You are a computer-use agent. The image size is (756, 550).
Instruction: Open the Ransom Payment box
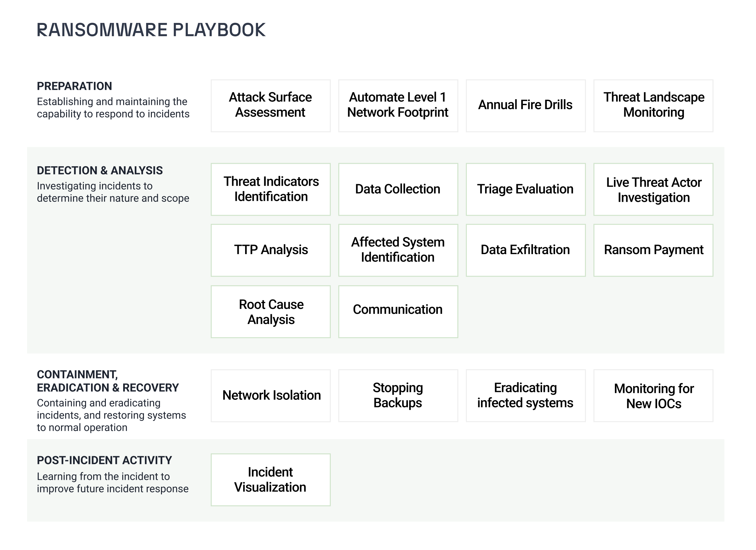[x=653, y=250]
